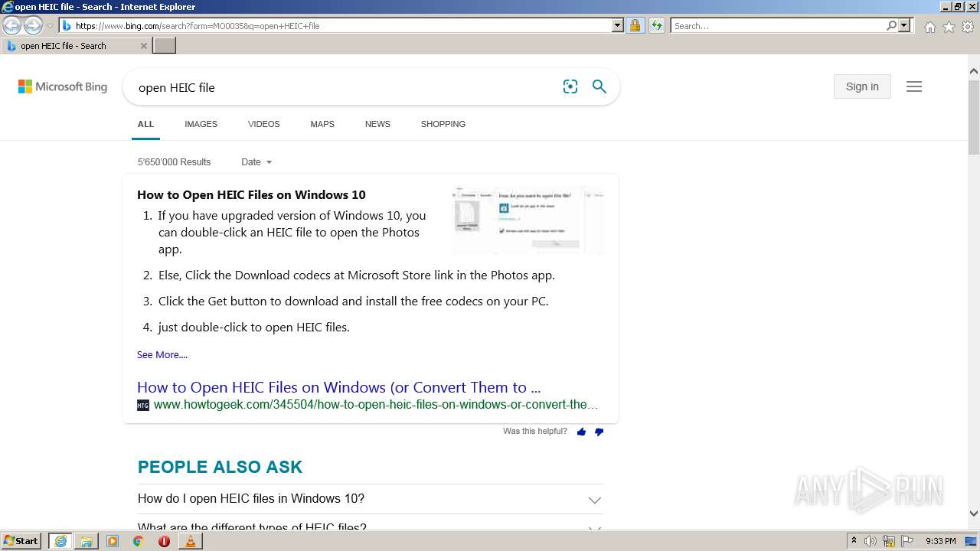The width and height of the screenshot is (980, 551).
Task: Launch Google Chrome from taskbar
Action: (x=138, y=541)
